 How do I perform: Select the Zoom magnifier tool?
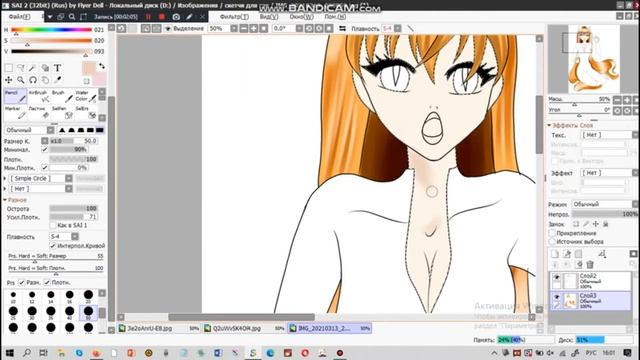click(20, 80)
